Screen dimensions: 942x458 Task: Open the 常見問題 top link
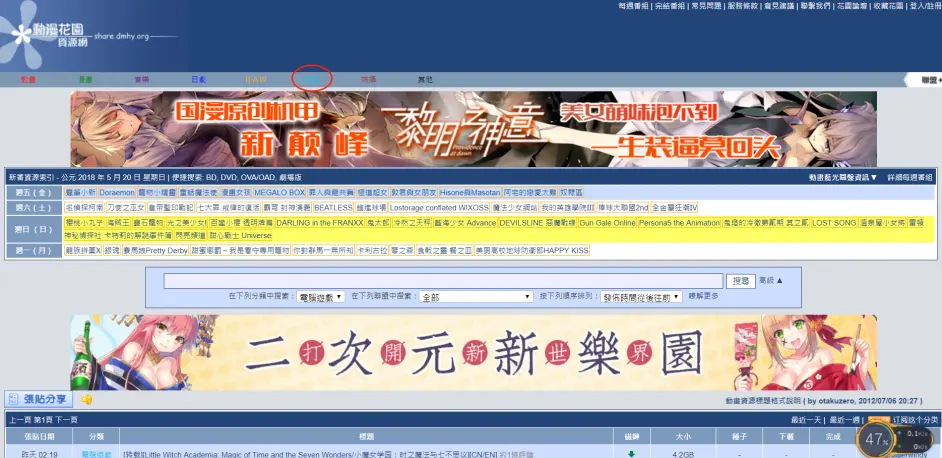coord(704,5)
